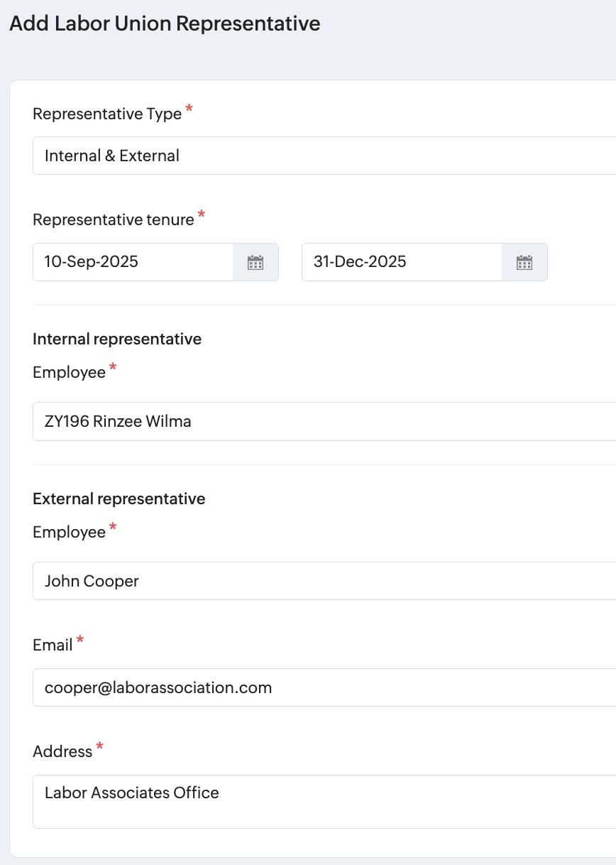The image size is (616, 865).
Task: Open the internal Employee ZY196 Rinzee Wilma dropdown
Action: click(324, 421)
